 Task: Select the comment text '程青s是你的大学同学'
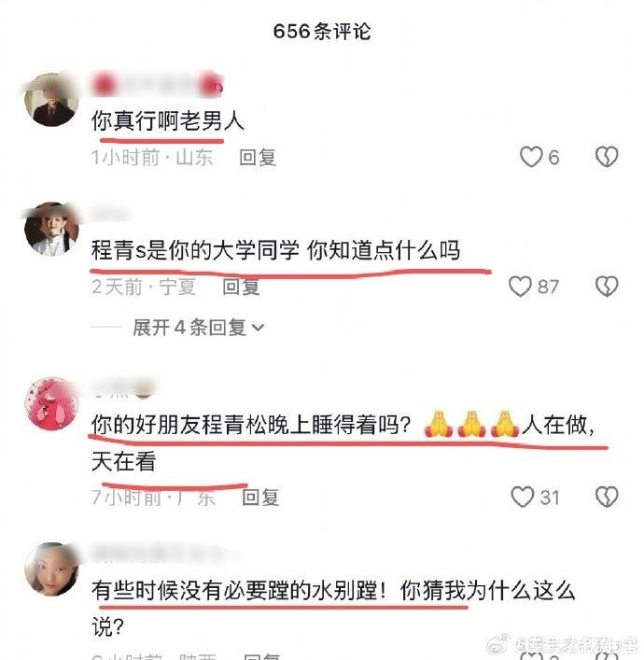196,250
